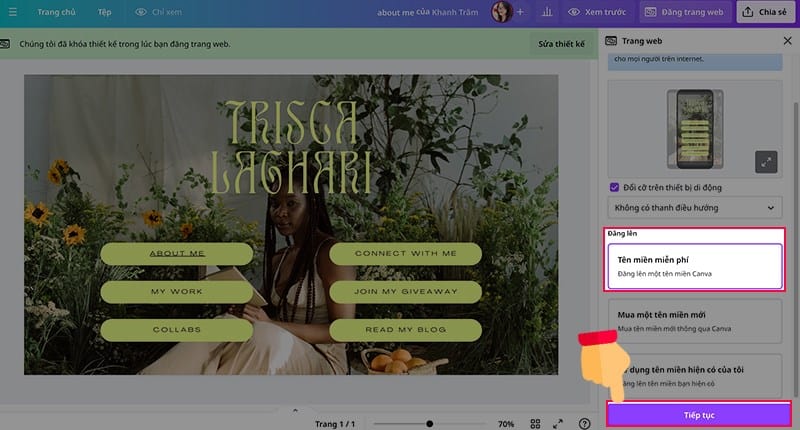
Task: Select the Tên miền miễn phí option
Action: (x=695, y=266)
